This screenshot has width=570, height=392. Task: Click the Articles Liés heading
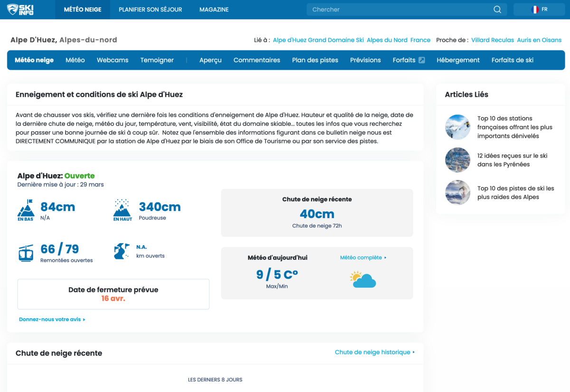(466, 95)
